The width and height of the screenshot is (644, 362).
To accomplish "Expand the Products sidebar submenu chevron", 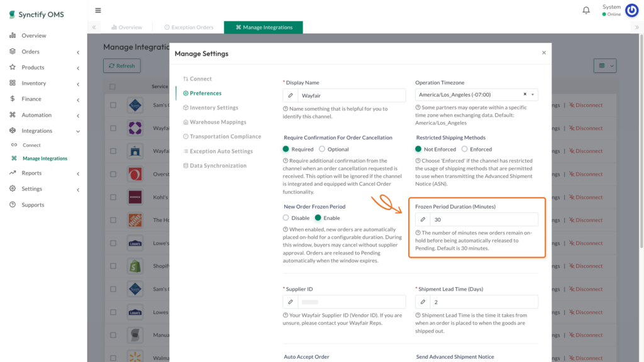I will pos(78,68).
